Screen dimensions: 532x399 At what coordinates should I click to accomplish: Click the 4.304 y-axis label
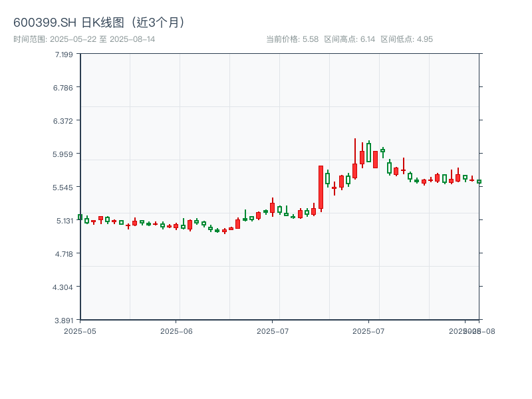point(63,287)
